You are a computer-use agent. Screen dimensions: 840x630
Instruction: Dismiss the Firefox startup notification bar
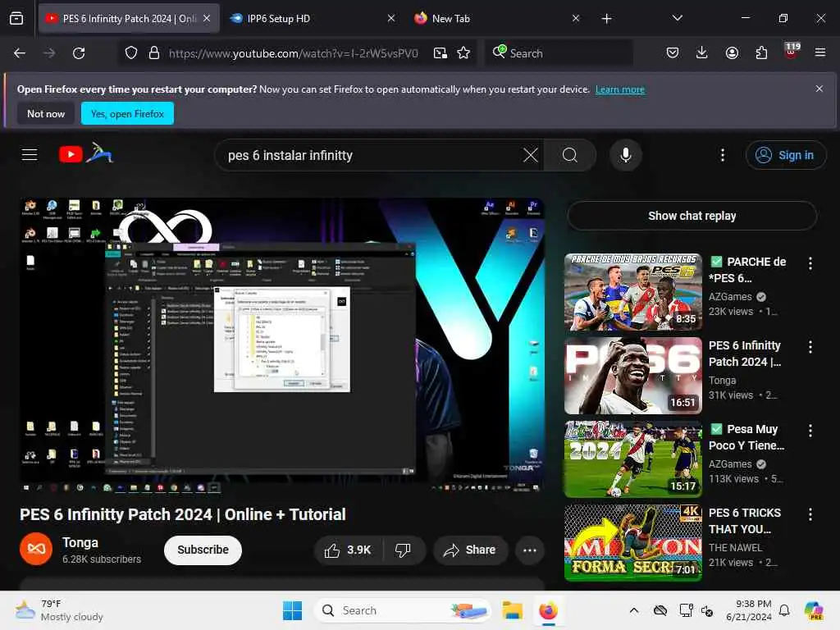819,89
